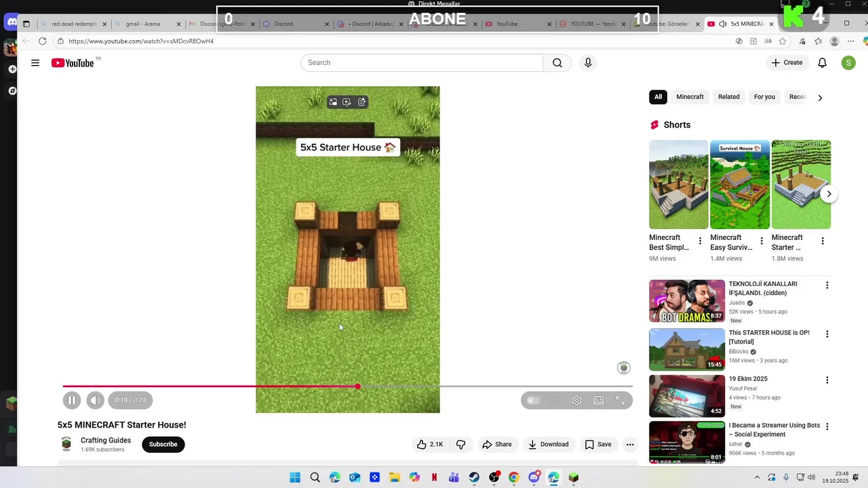
Task: Open options for Minecraft Best Simple short
Action: tap(701, 241)
